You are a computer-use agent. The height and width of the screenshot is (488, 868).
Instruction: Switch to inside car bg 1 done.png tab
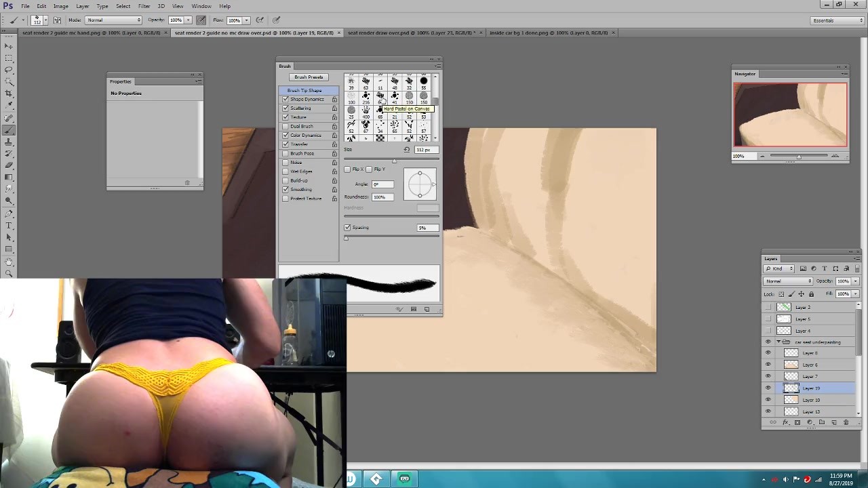[x=548, y=33]
